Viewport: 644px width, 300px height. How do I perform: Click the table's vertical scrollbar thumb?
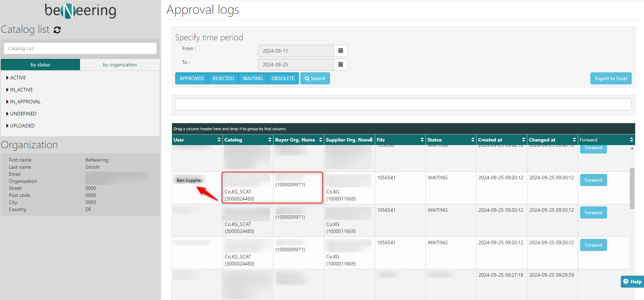(x=632, y=188)
